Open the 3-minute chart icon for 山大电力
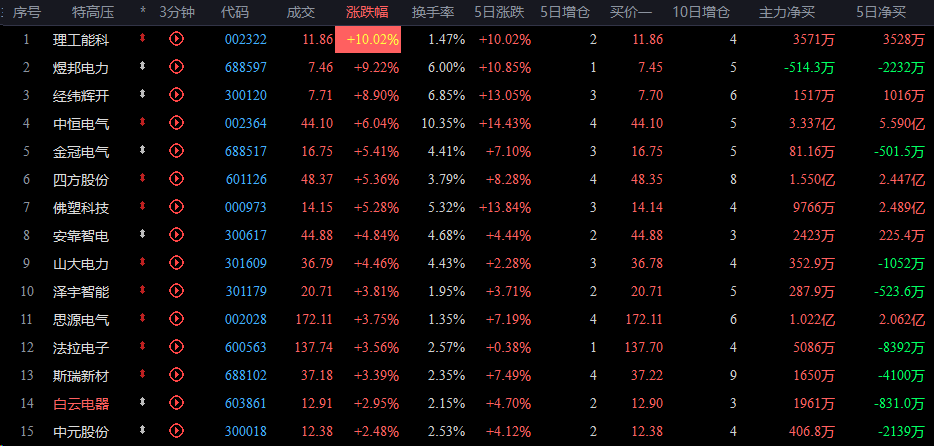 click(176, 263)
